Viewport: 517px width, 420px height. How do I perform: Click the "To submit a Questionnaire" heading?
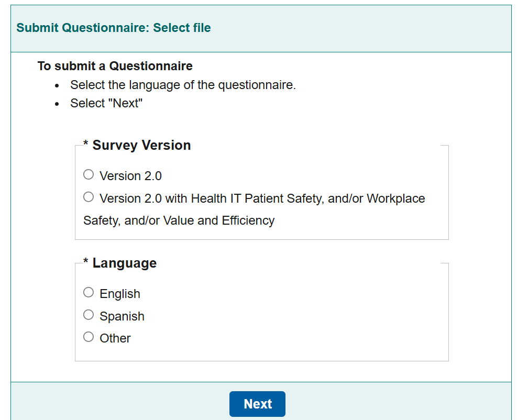pyautogui.click(x=115, y=67)
